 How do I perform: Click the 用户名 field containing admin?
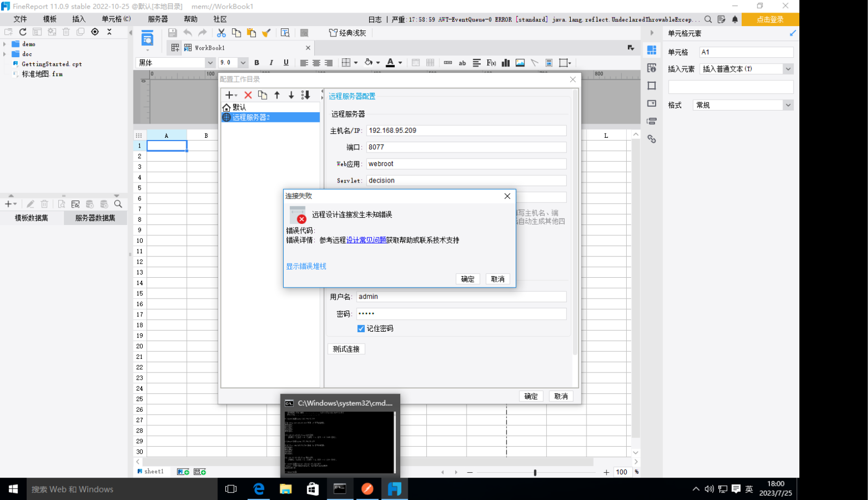461,297
